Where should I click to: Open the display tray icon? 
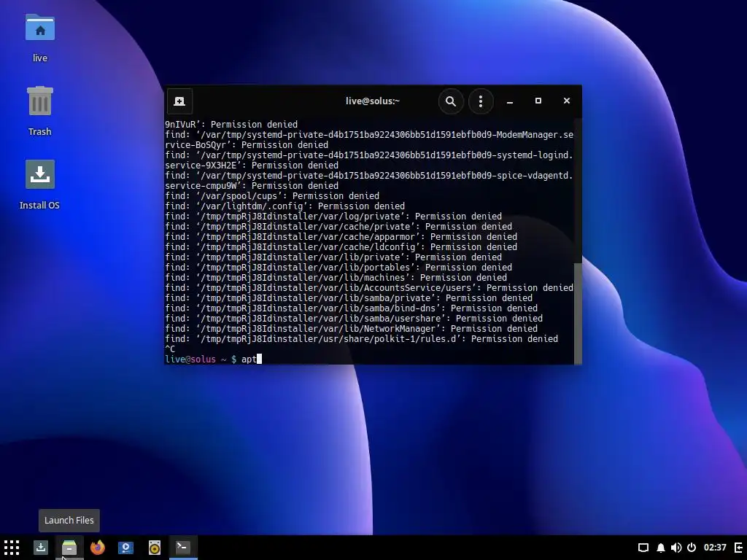pos(643,548)
